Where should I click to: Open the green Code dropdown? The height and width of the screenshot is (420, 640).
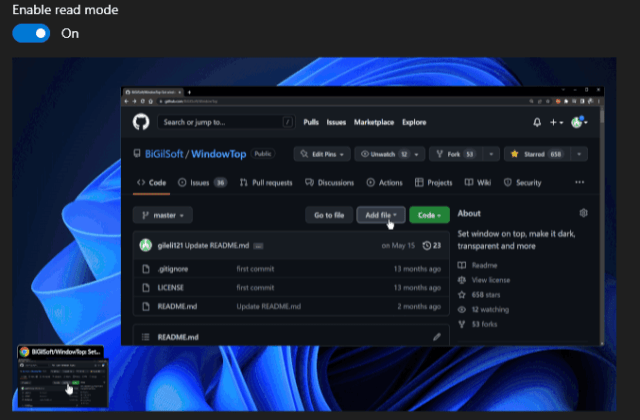click(429, 215)
